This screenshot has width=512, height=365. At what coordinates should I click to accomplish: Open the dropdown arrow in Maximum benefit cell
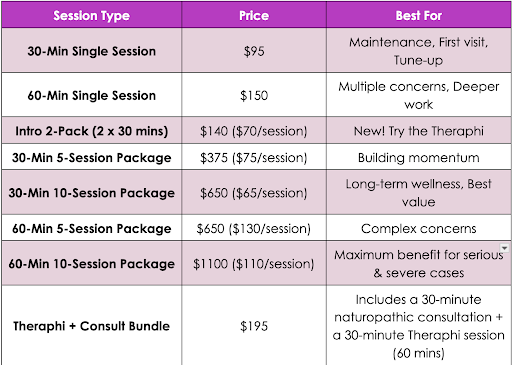[x=504, y=248]
